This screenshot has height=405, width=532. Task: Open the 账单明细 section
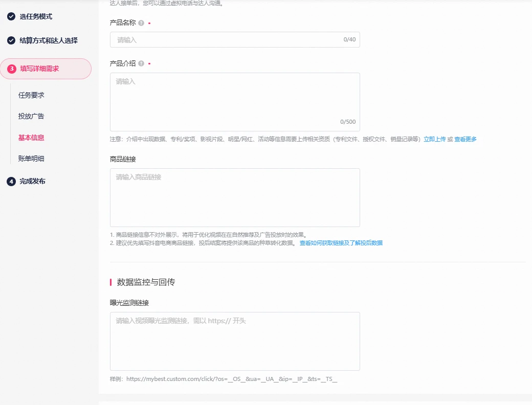(31, 159)
